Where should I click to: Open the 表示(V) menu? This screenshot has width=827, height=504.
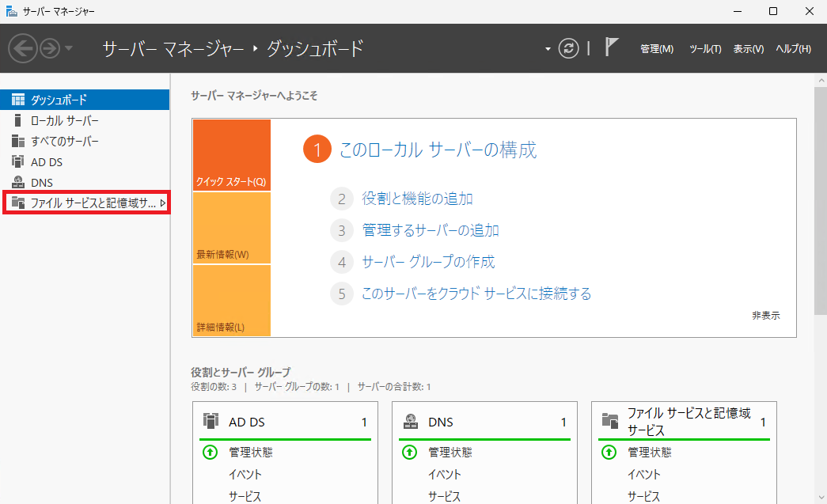tap(749, 49)
